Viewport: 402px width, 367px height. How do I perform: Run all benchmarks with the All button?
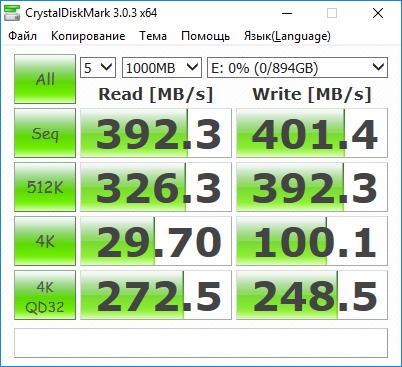[45, 79]
